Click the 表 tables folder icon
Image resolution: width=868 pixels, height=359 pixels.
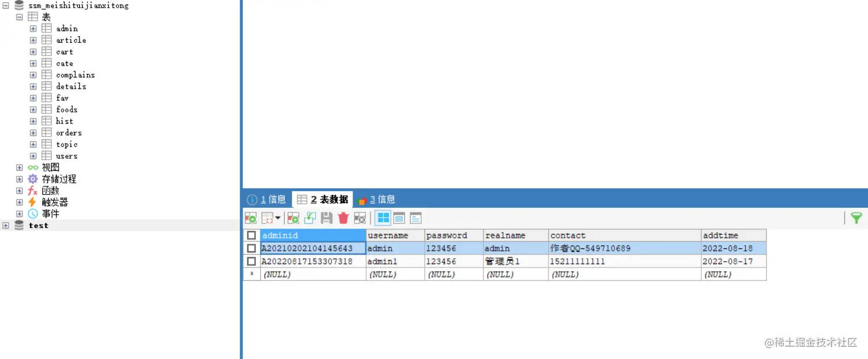point(33,17)
